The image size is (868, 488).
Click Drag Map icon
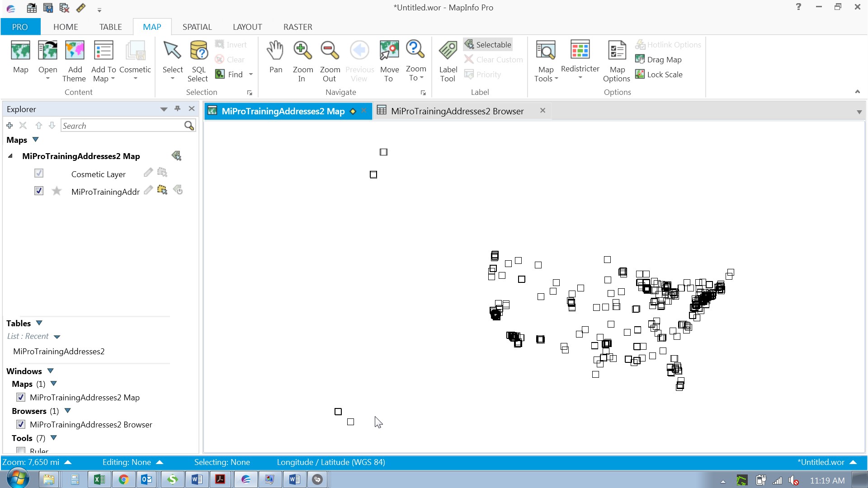pyautogui.click(x=640, y=59)
